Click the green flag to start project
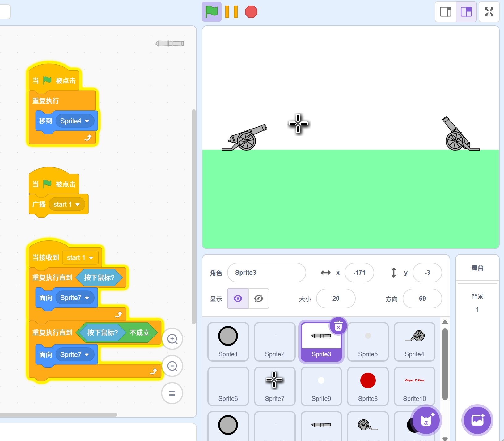The image size is (504, 441). click(212, 12)
